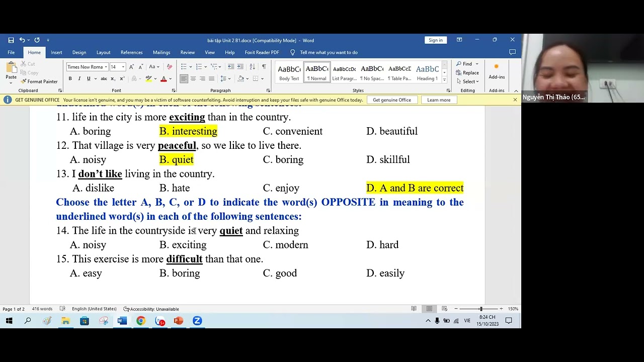The image size is (644, 362).
Task: Switch to the Design tab
Action: coord(79,52)
